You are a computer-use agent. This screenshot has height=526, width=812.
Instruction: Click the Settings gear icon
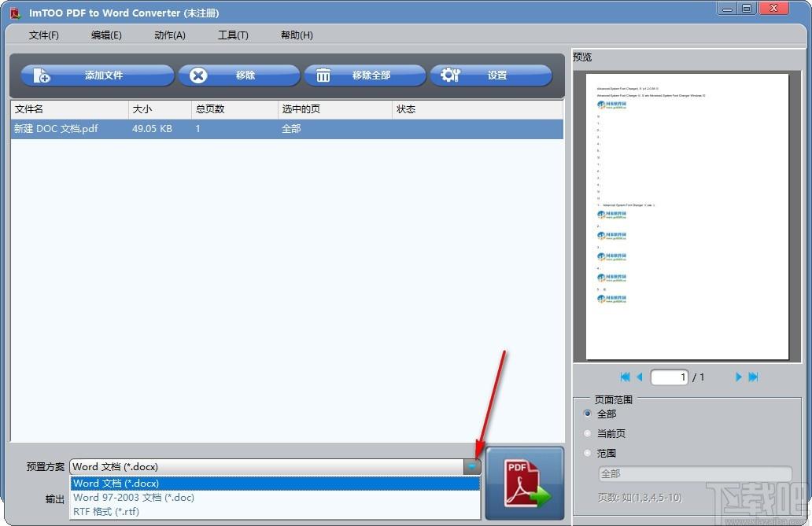point(450,75)
